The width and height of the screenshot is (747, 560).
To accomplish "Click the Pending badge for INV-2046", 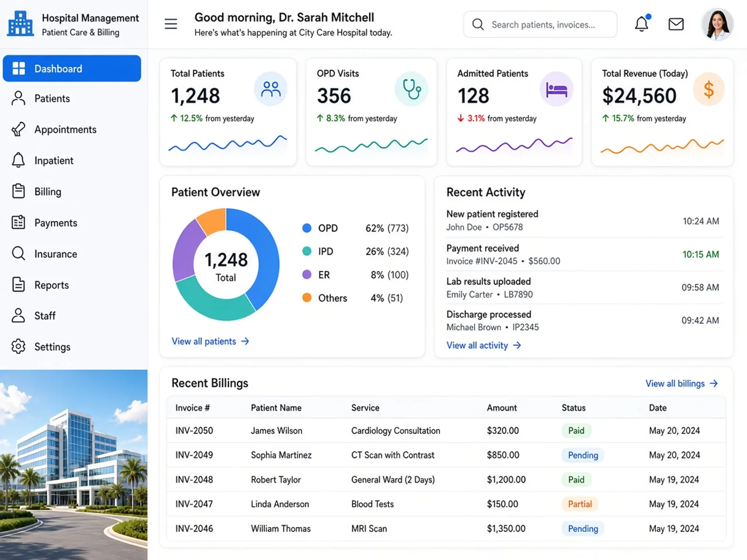I will pos(583,529).
